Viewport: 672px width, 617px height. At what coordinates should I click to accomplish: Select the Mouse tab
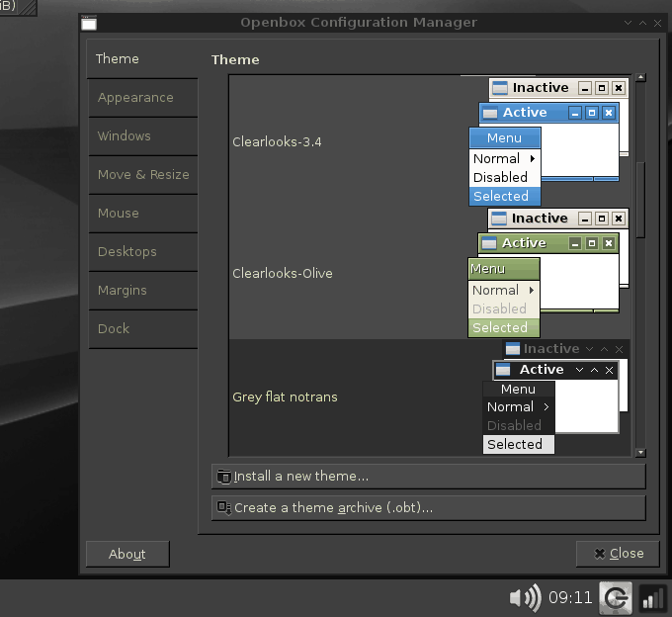pos(143,214)
